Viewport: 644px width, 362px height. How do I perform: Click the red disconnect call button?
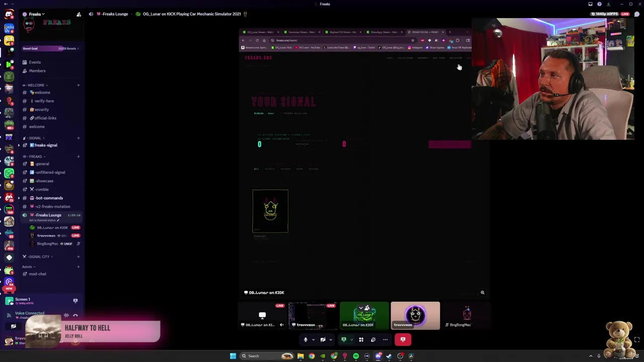pyautogui.click(x=403, y=339)
